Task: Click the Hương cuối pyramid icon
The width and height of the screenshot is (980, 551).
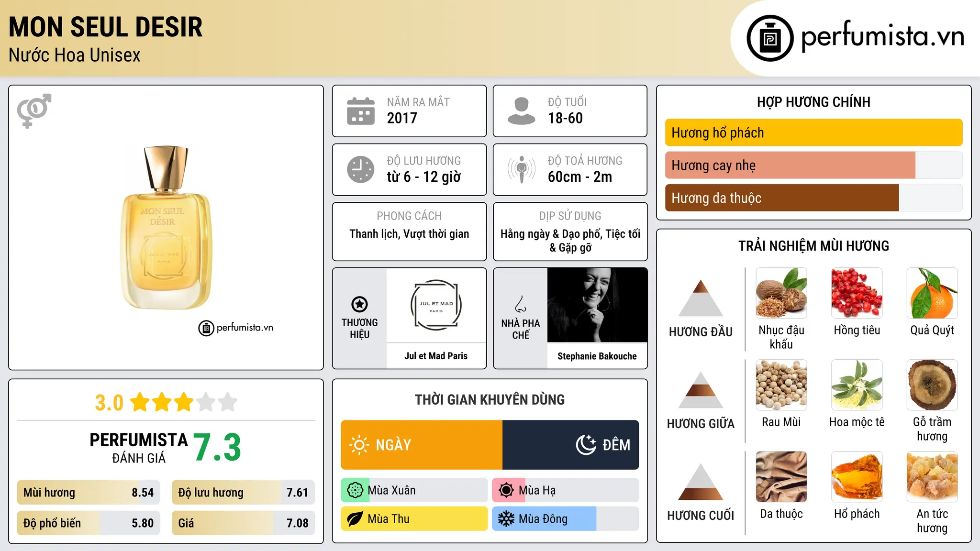Action: coord(701,482)
